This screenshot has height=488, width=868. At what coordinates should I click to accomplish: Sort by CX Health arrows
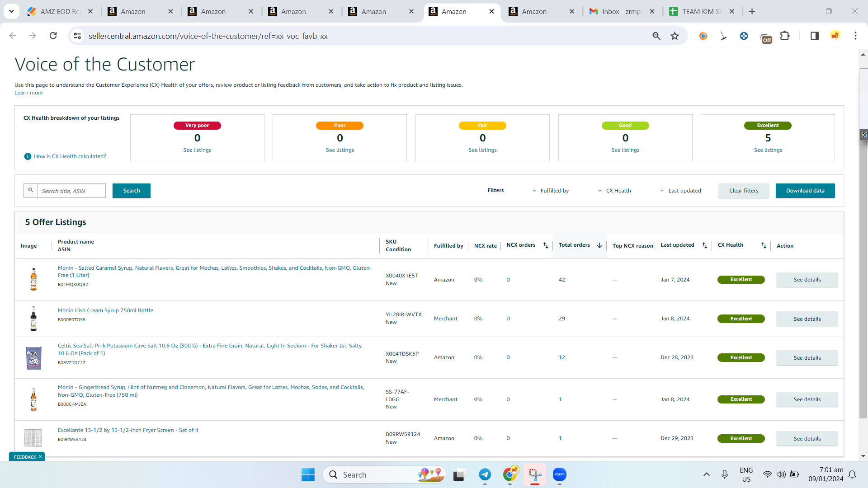(x=764, y=245)
